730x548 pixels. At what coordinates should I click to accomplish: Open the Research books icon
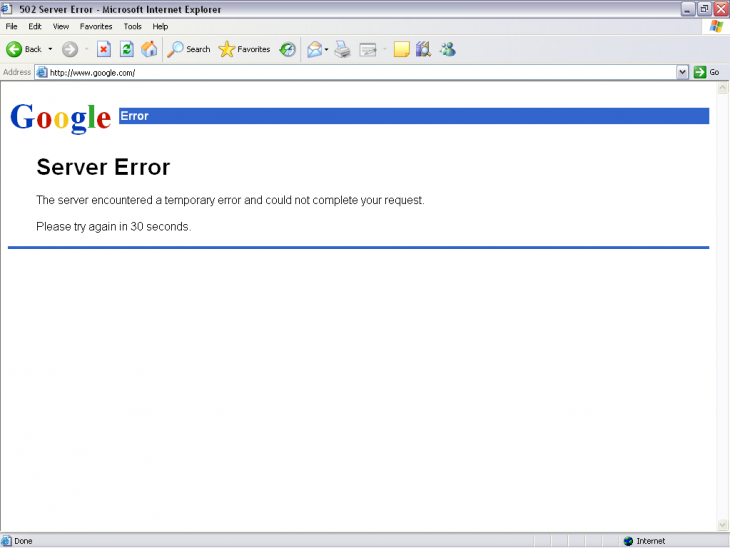[x=424, y=49]
